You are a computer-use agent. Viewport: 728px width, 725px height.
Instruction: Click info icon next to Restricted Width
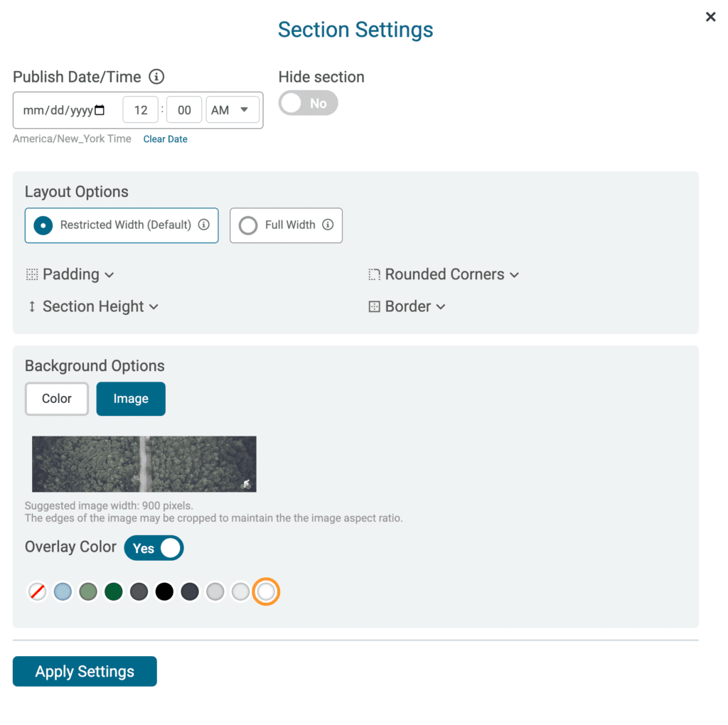pyautogui.click(x=204, y=225)
